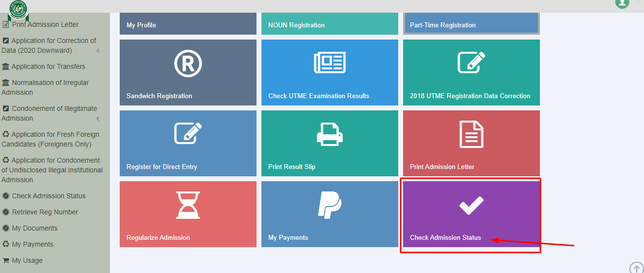Screen dimensions: 644x273
Task: Click the compass icon beside sidebar Check Admission Status
Action: (6, 196)
